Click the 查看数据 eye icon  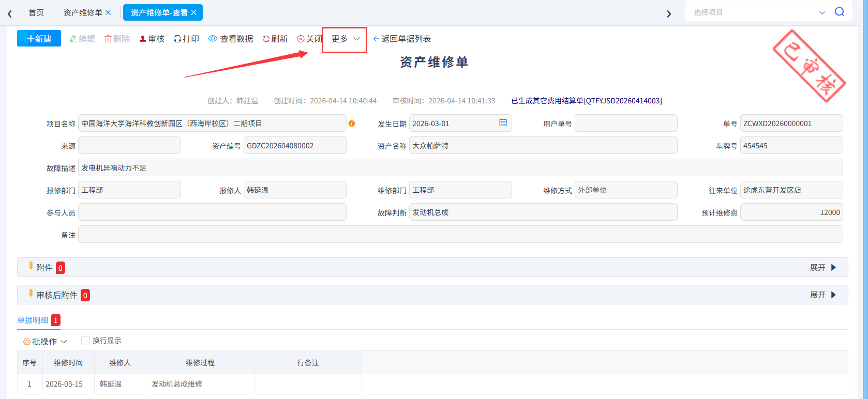213,39
